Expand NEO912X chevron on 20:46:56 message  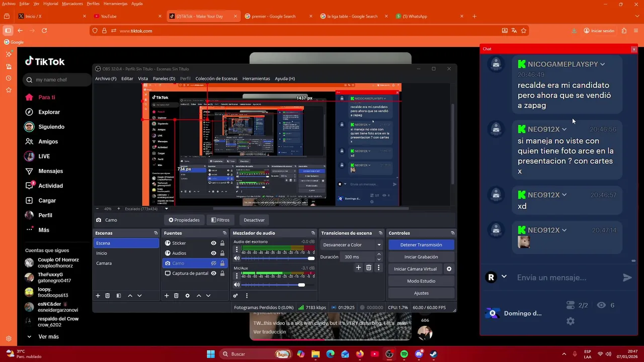tap(564, 130)
